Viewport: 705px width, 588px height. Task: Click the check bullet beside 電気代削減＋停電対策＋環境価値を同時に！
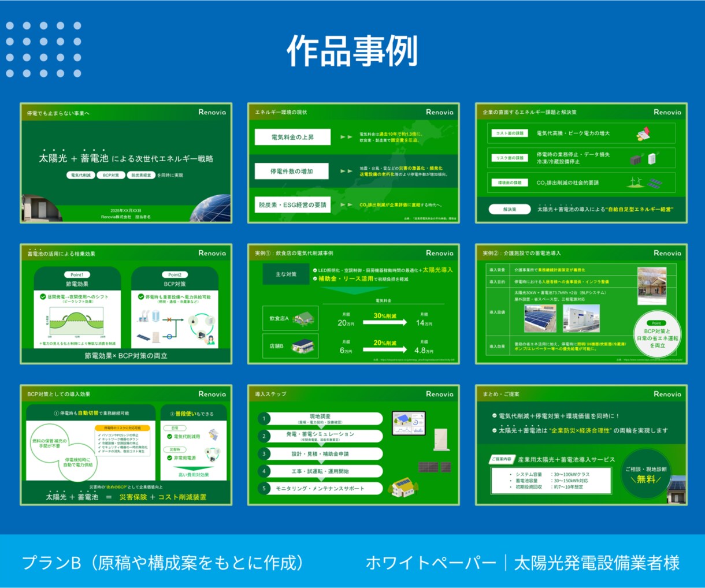click(494, 415)
